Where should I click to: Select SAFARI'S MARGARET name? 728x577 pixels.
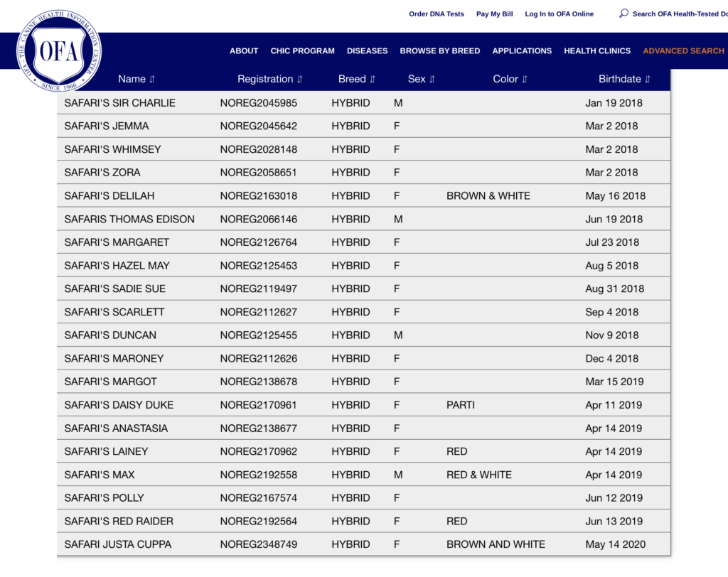pos(117,242)
